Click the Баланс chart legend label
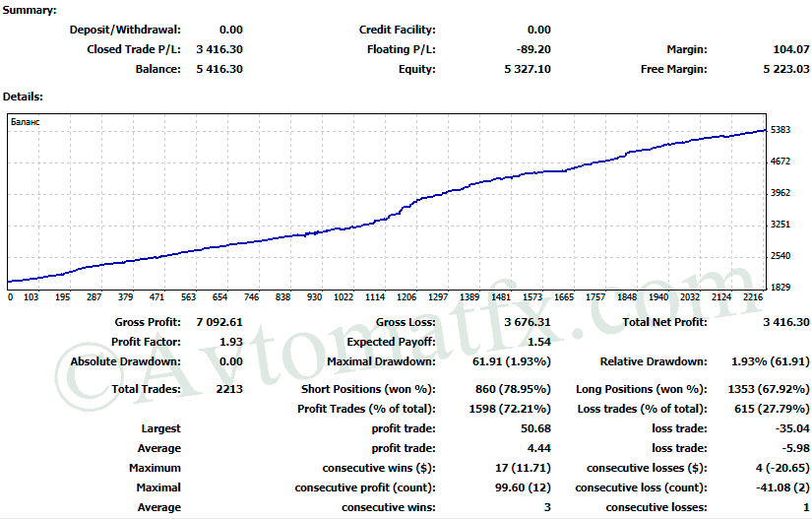The width and height of the screenshot is (812, 519). point(26,123)
